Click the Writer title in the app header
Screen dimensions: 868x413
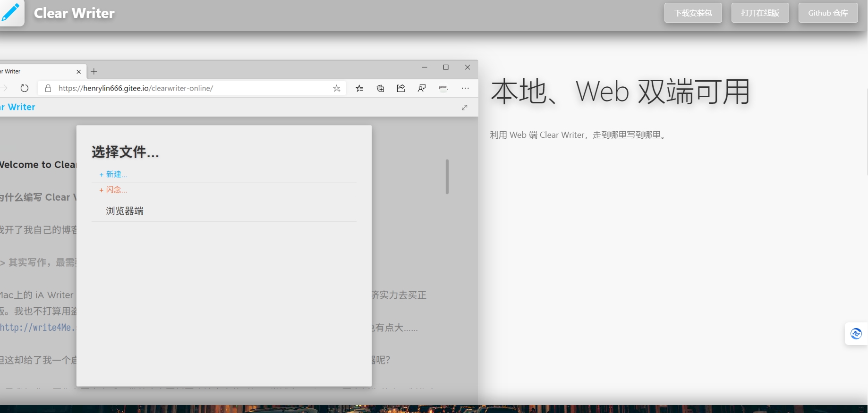point(18,107)
